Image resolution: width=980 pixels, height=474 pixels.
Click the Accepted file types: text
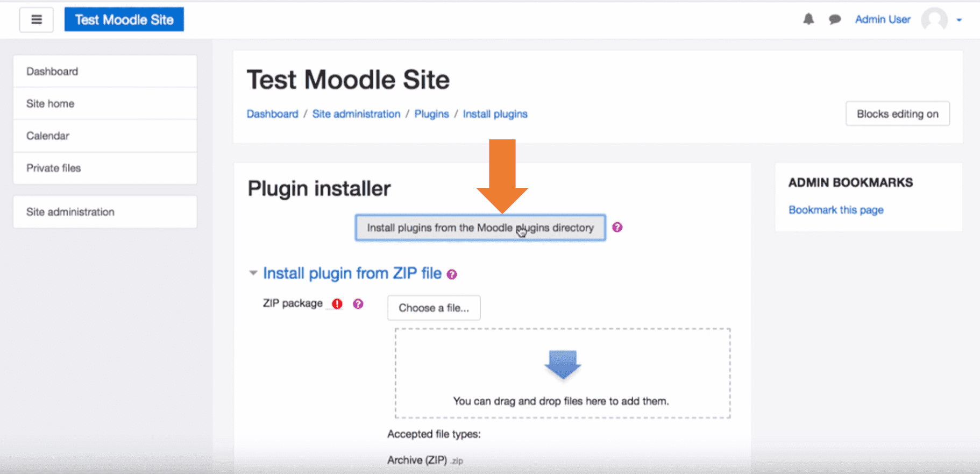point(434,434)
